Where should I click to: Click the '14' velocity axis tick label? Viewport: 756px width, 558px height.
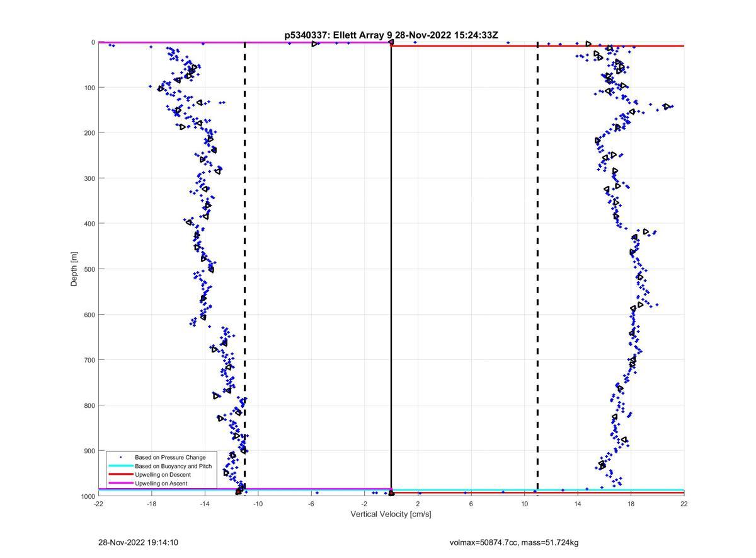[x=578, y=504]
